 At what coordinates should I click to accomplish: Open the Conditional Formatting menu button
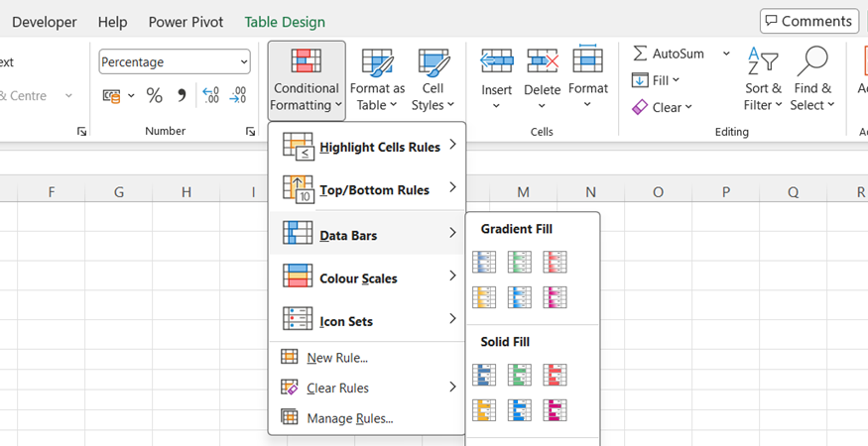tap(307, 80)
